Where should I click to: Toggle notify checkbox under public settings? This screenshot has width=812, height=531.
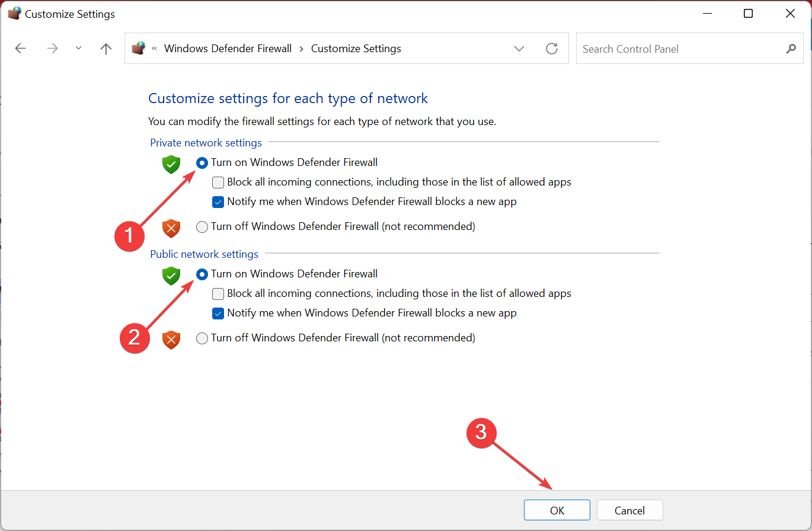(218, 313)
